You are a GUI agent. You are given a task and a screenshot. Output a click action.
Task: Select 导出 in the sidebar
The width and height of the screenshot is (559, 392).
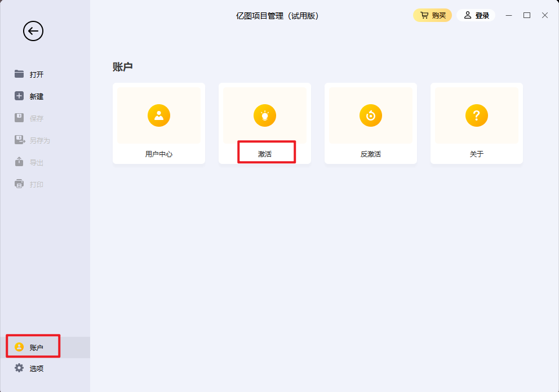37,163
